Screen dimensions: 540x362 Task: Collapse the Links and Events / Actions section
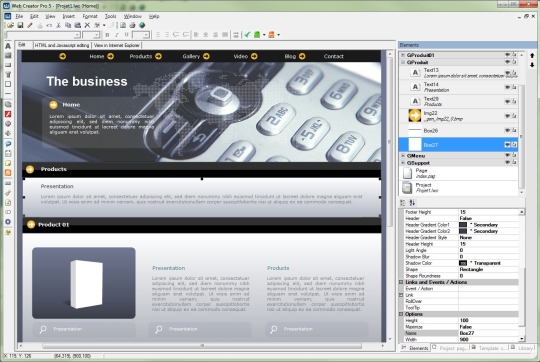pyautogui.click(x=401, y=282)
